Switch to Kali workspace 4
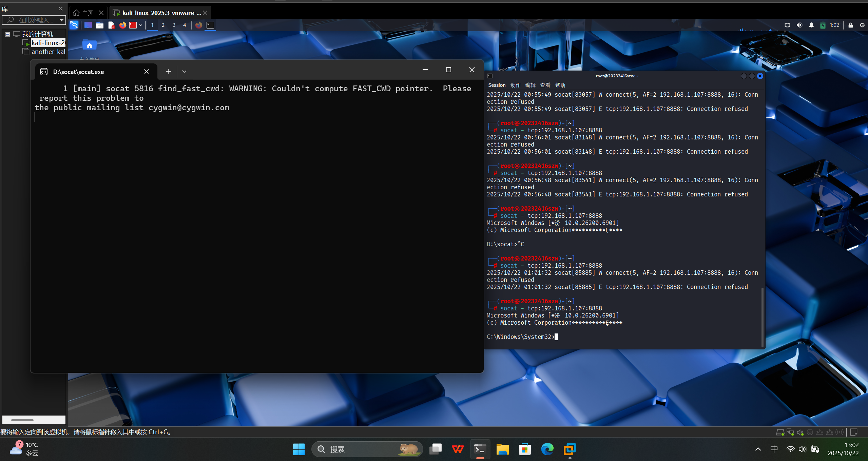 pyautogui.click(x=185, y=25)
